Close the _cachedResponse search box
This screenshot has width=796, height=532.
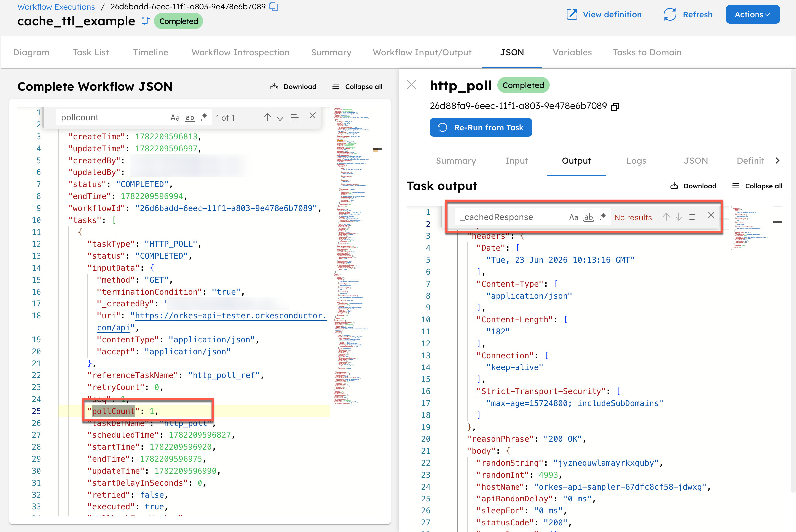click(x=711, y=215)
